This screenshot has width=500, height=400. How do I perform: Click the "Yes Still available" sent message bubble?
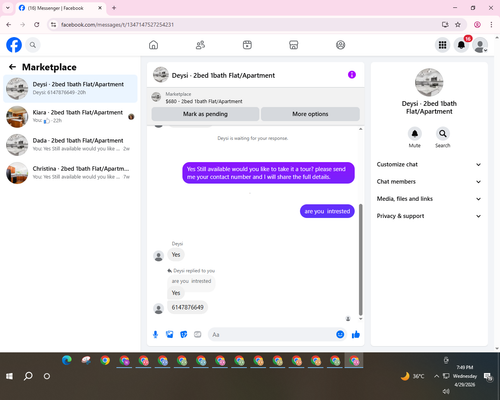click(x=268, y=173)
